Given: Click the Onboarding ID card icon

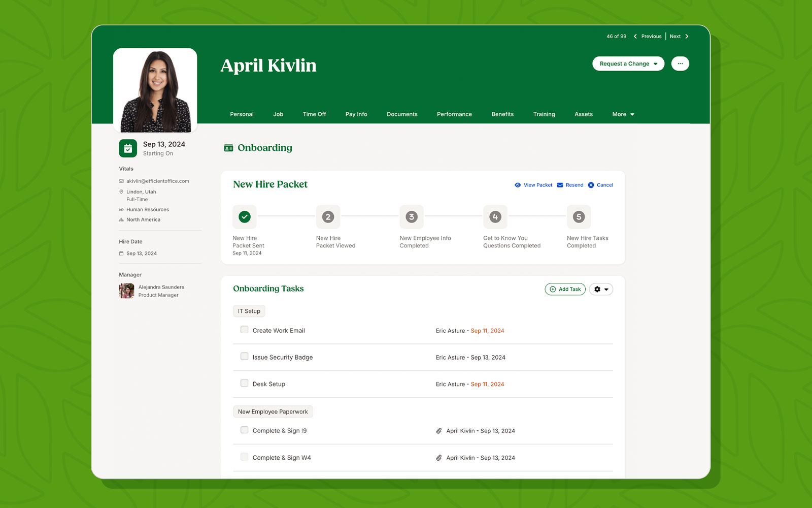Looking at the screenshot, I should (x=228, y=148).
